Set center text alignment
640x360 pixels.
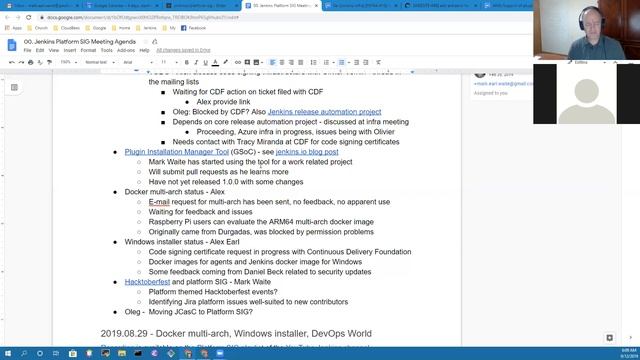282,62
